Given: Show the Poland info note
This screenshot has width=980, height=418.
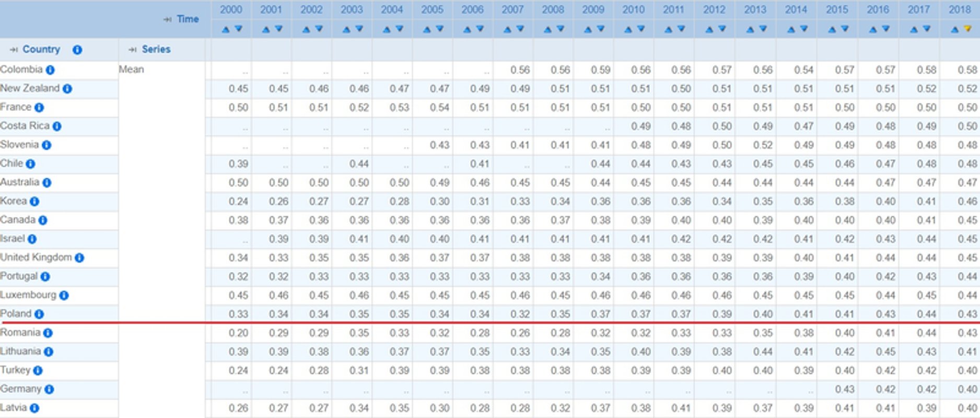Looking at the screenshot, I should [39, 314].
